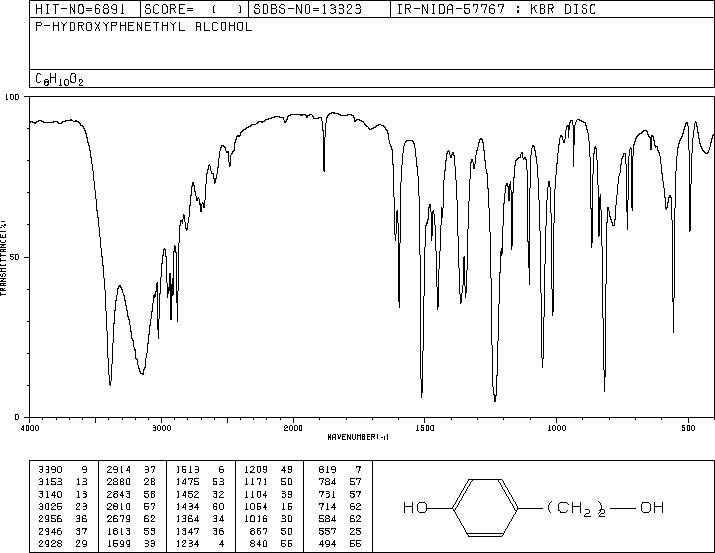Click the SCORE= ( ) header field
This screenshot has width=715, height=553.
point(193,9)
